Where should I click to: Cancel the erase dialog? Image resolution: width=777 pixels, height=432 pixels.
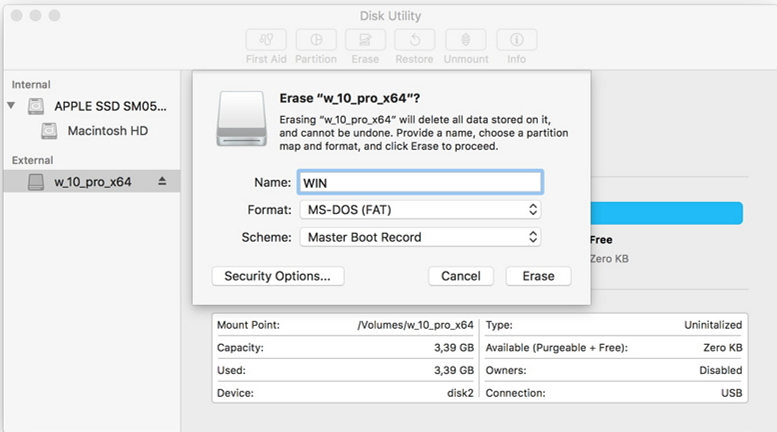pos(461,276)
